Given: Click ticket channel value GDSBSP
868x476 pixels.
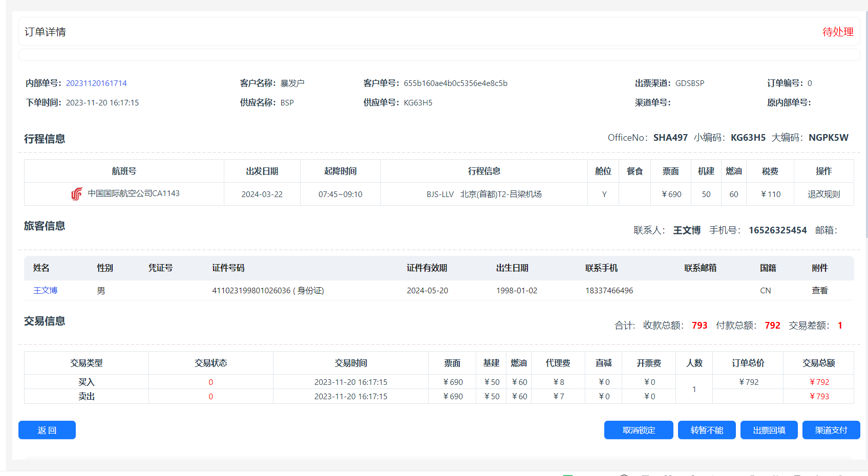Looking at the screenshot, I should pos(690,83).
